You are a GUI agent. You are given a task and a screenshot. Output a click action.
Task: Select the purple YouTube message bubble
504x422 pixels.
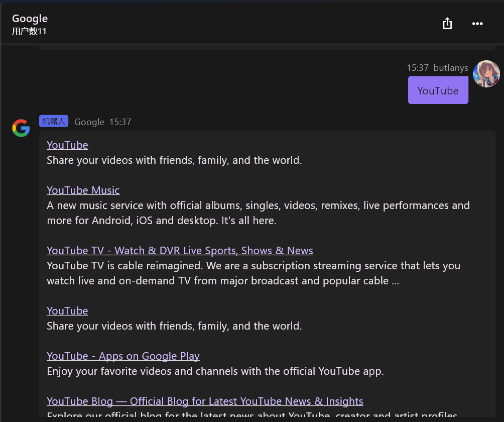pos(438,90)
